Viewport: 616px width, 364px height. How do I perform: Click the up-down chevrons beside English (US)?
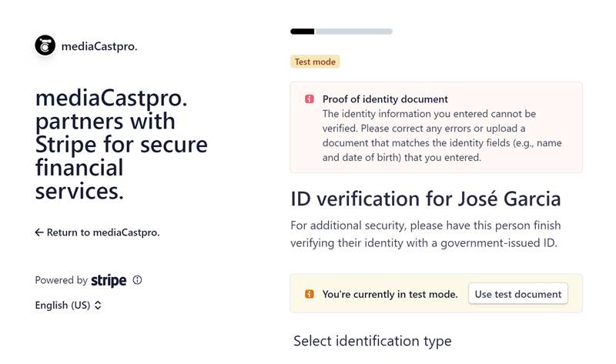click(x=98, y=305)
